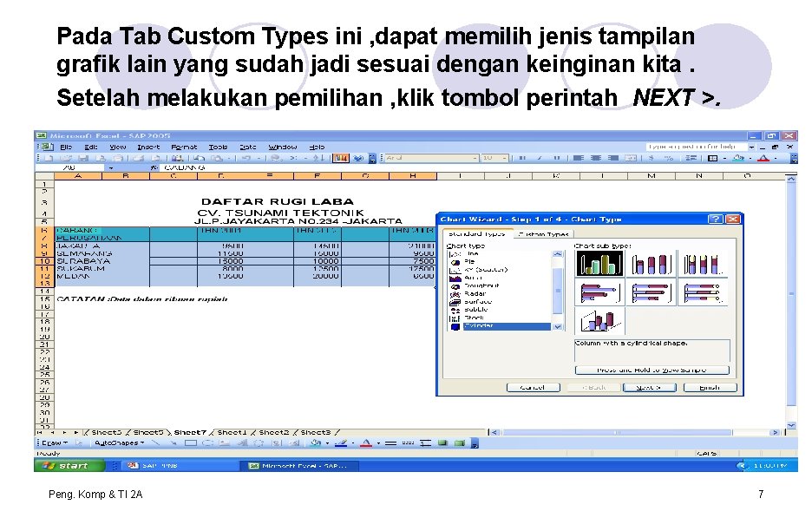812x531 pixels.
Task: Choose the clustered cylinder bar sub-type
Action: pyautogui.click(x=599, y=292)
